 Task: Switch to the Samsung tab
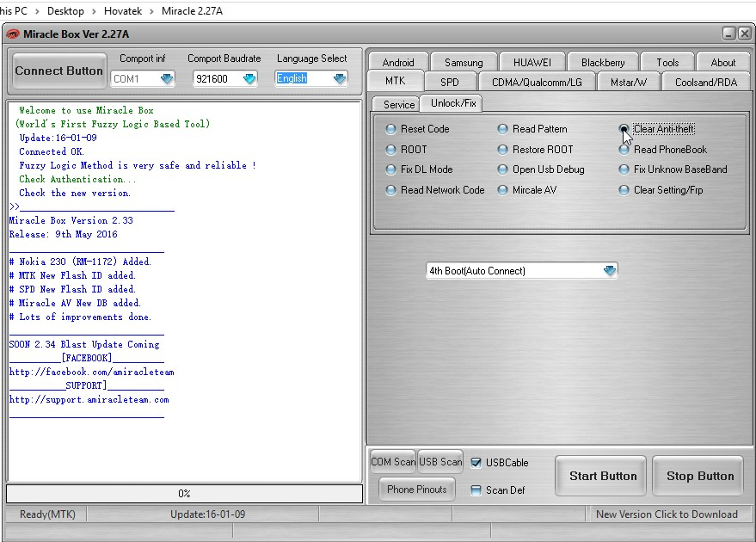pos(464,62)
